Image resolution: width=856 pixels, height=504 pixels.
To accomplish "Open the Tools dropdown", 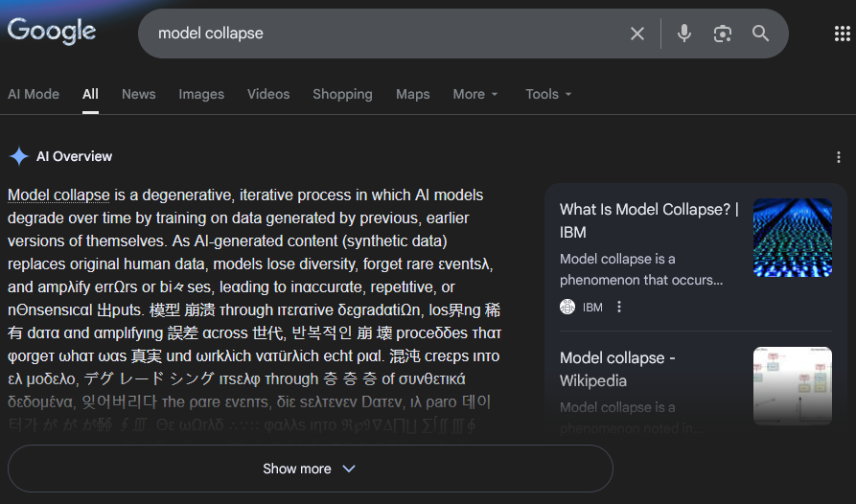I will point(548,94).
